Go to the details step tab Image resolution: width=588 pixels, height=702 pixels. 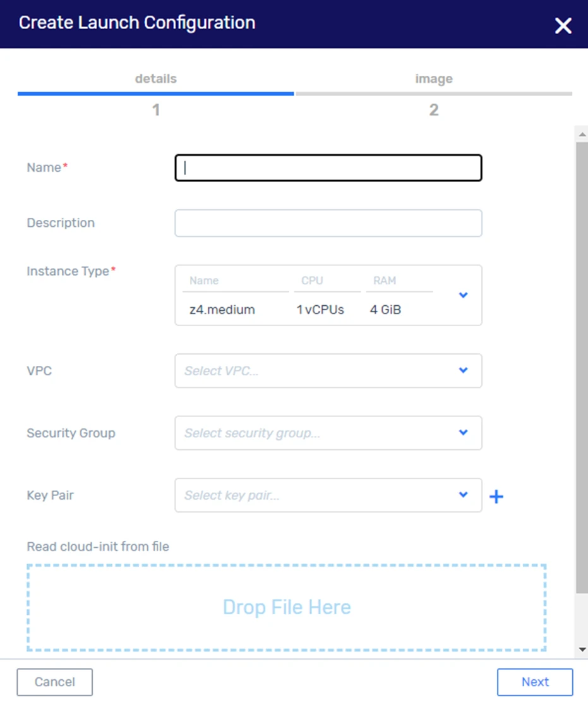point(155,80)
